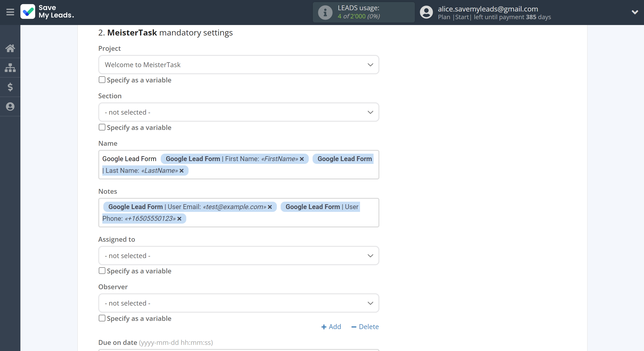Click the LEADS usage info icon
The image size is (644, 351).
click(x=325, y=12)
